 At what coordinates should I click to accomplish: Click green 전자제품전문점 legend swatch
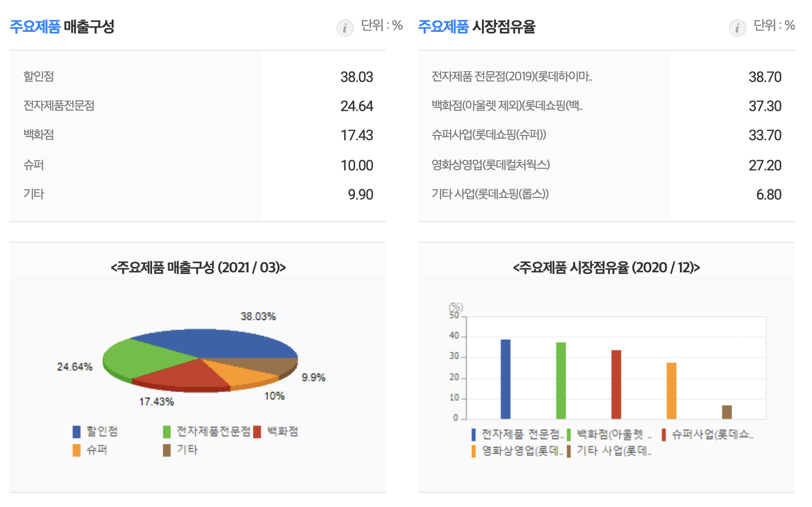(x=167, y=432)
